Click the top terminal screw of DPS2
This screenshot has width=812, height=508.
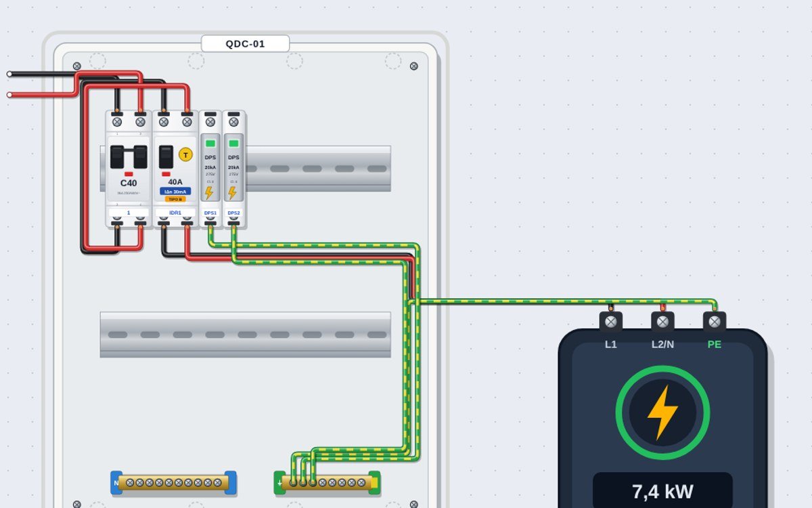(x=233, y=122)
